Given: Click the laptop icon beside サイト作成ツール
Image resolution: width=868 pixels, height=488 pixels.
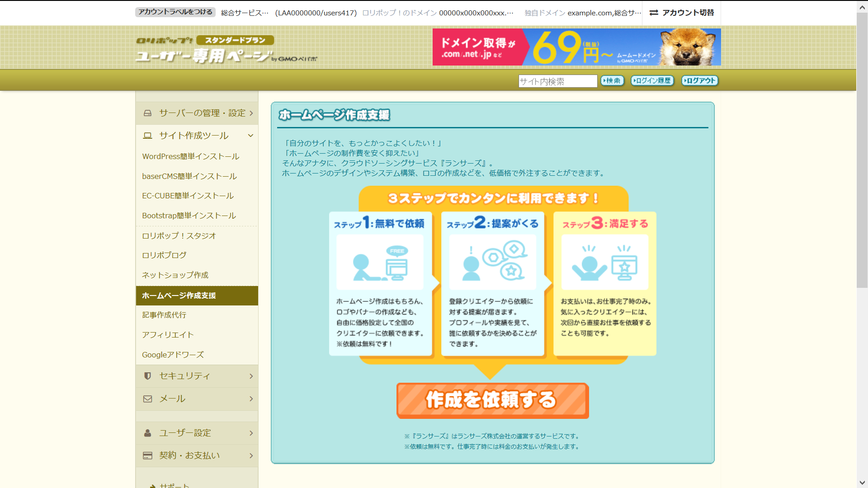Looking at the screenshot, I should (147, 136).
